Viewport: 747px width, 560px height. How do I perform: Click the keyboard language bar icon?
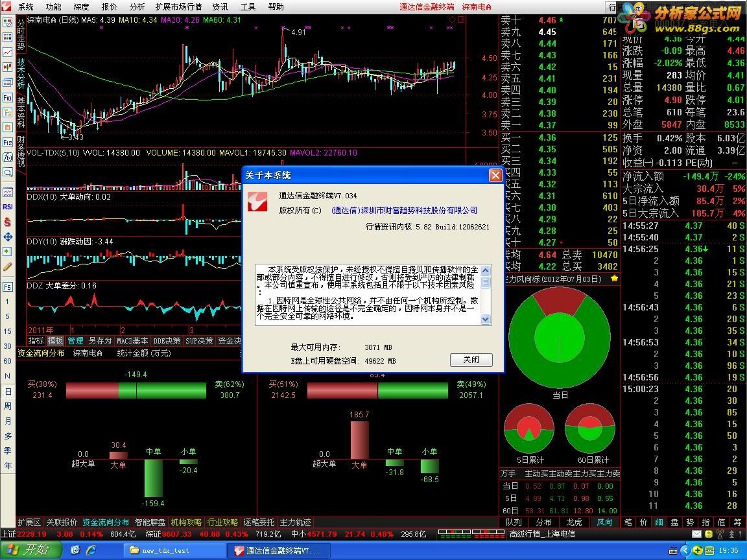(673, 550)
